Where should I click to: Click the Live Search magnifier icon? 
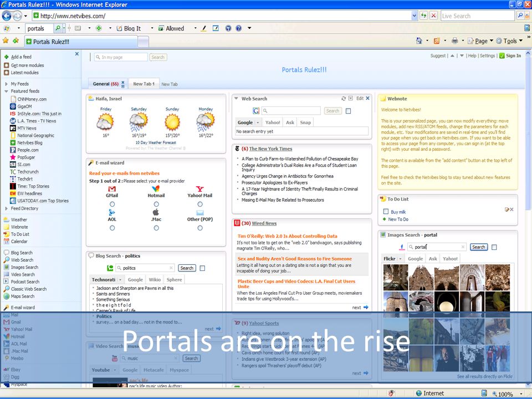(x=520, y=16)
